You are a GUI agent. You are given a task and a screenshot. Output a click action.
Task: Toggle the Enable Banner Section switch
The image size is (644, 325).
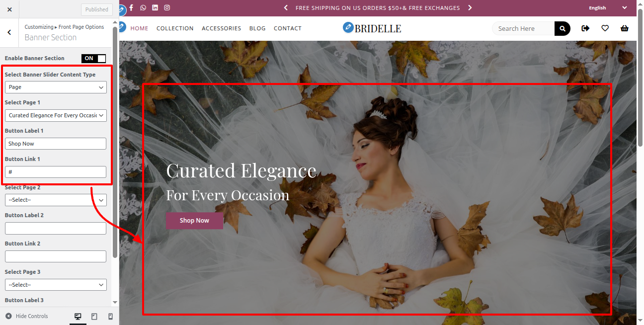[94, 58]
